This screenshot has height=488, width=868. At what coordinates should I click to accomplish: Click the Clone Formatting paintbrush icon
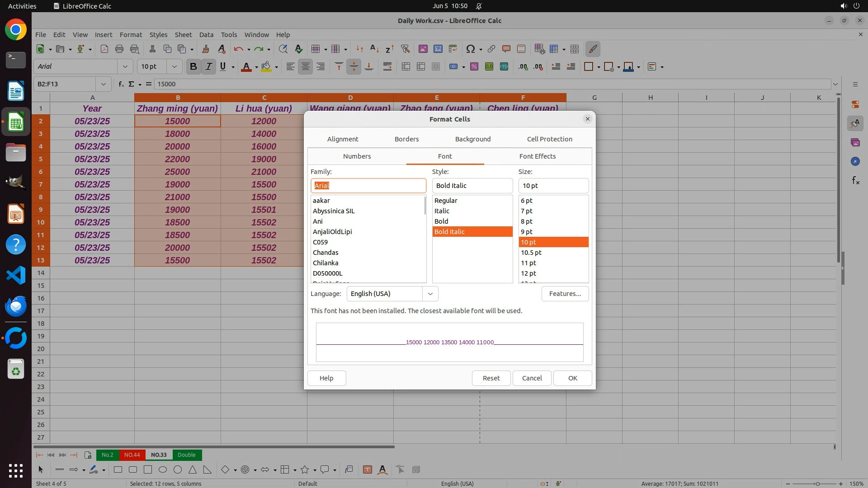tap(206, 49)
